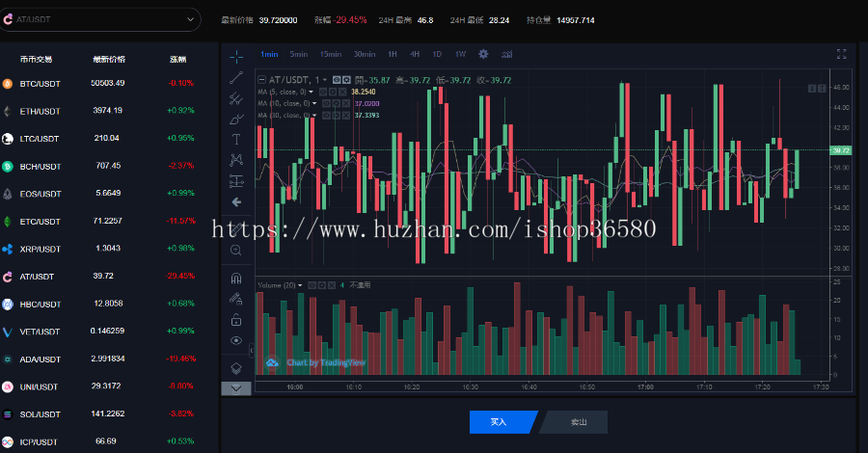Remove the MA (5, close, 0) indicator

coord(342,92)
